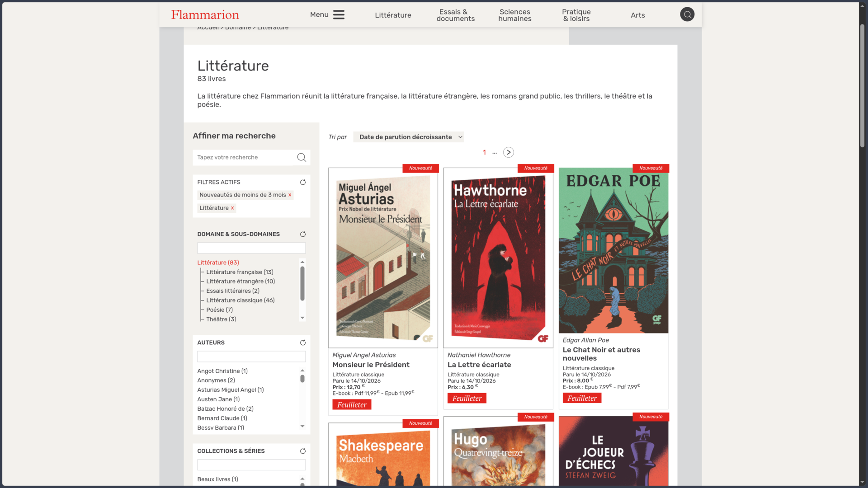
Task: Submit the sidebar search magnifier icon
Action: pyautogui.click(x=302, y=157)
